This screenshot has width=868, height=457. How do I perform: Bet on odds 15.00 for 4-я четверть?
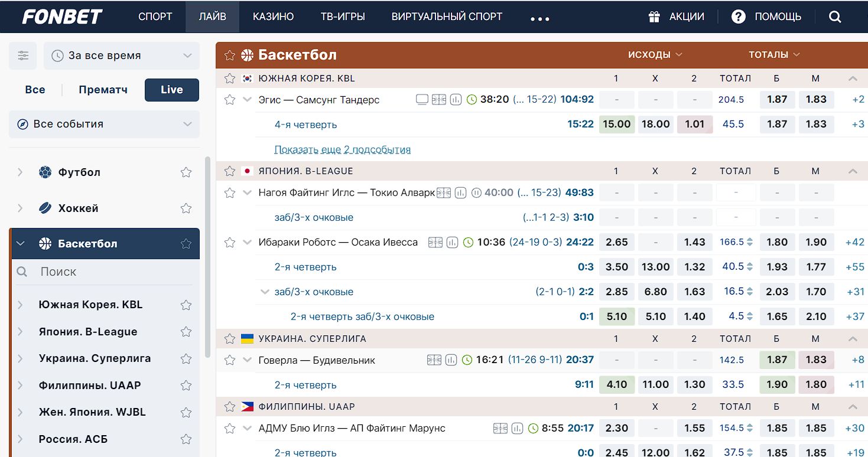coord(616,124)
